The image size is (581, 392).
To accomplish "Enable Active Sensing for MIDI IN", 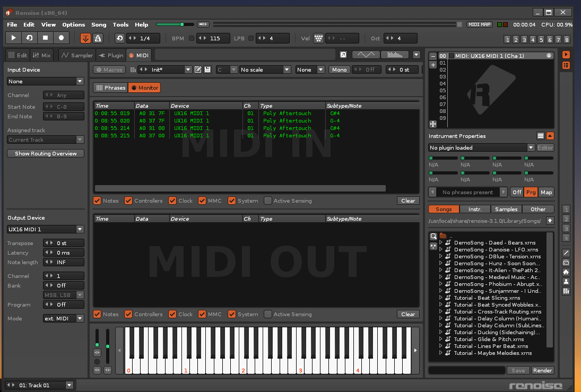I will pos(267,201).
